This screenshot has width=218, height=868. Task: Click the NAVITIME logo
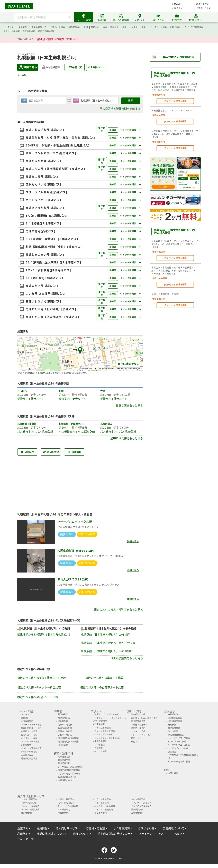19,6
